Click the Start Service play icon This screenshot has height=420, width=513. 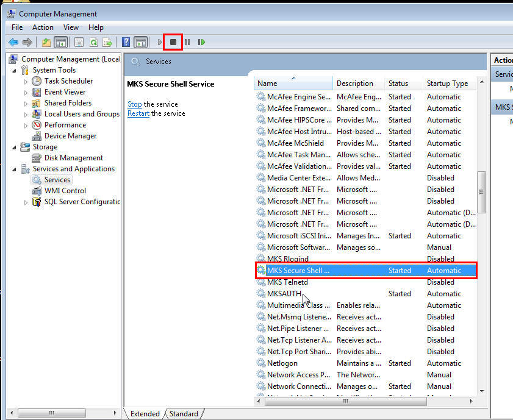tap(159, 41)
